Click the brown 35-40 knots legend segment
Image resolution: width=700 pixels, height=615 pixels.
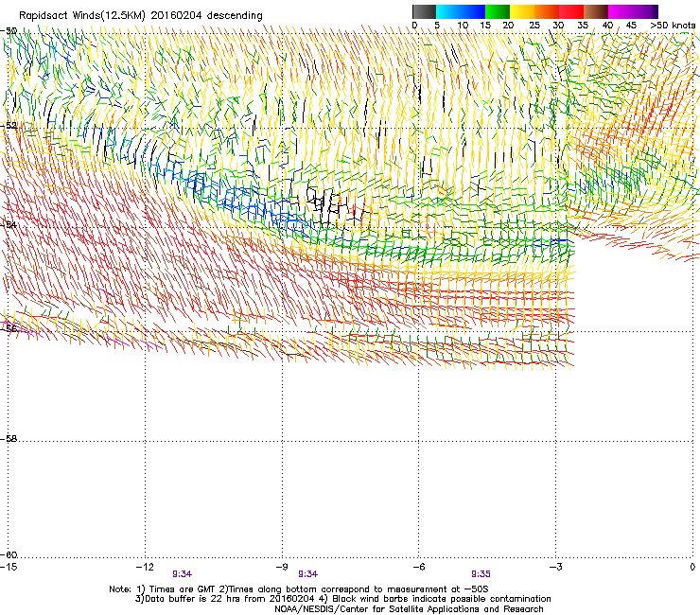596,11
